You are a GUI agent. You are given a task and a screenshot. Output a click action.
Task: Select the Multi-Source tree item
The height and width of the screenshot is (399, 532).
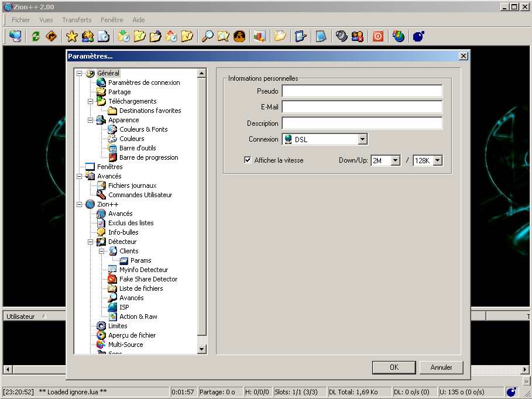pyautogui.click(x=125, y=345)
